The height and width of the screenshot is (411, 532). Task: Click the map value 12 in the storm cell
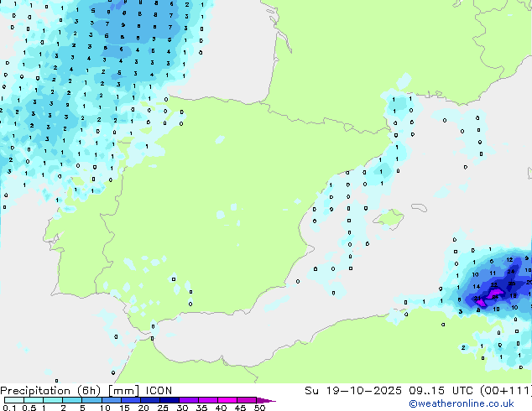509,260
